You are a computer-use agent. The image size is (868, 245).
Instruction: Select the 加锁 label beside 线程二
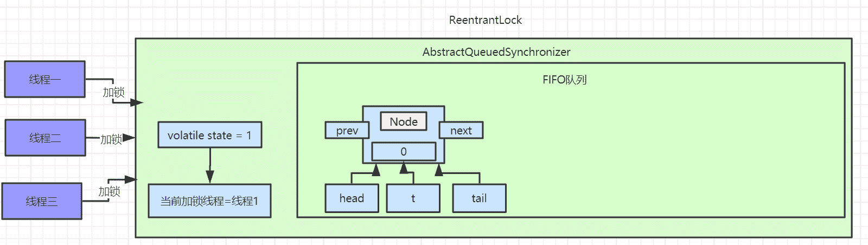tap(111, 139)
